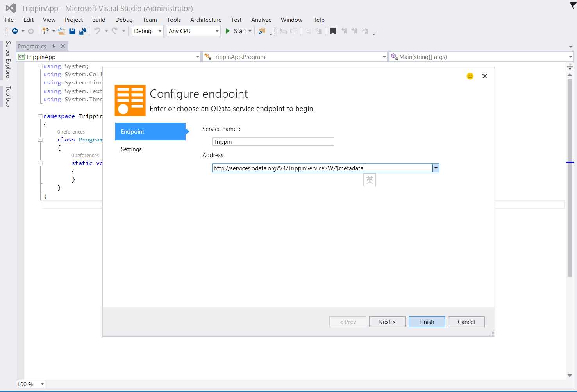
Task: Click the pin icon on Program.cs tab
Action: coord(54,46)
